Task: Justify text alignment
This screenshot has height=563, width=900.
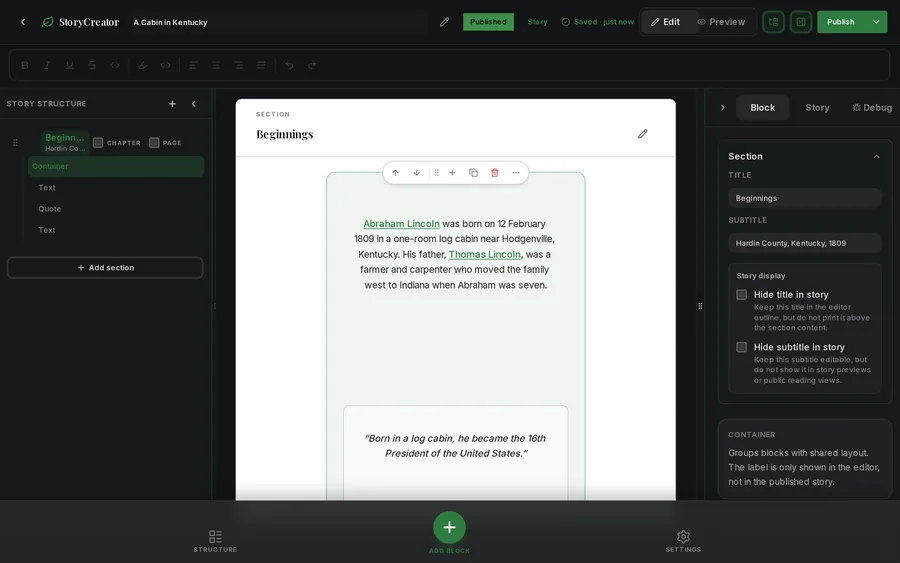Action: tap(261, 65)
